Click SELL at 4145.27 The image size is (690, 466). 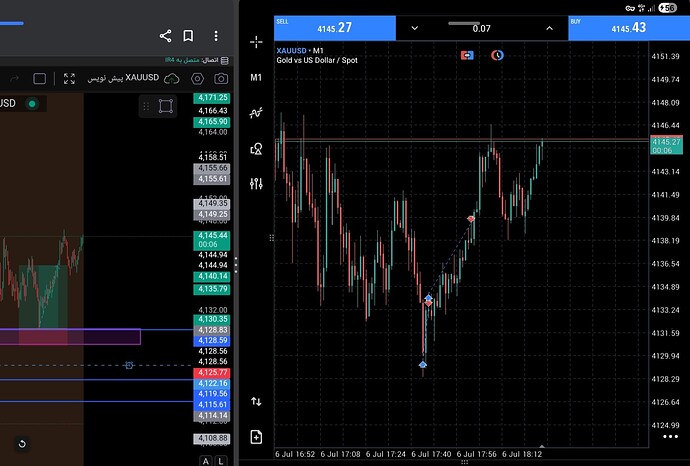[335, 28]
